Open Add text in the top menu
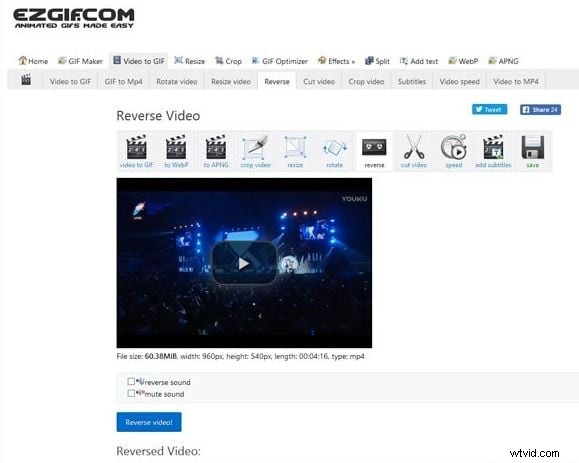 click(x=419, y=61)
